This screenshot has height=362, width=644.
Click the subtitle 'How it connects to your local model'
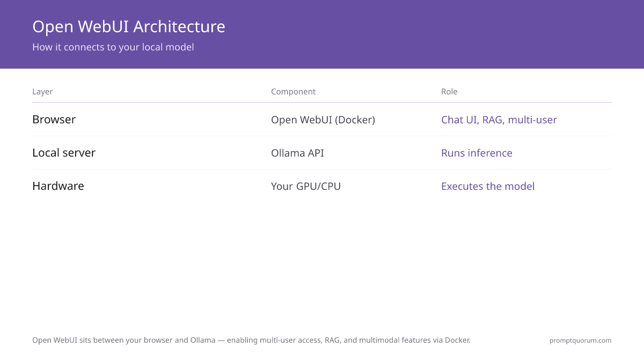coord(113,47)
